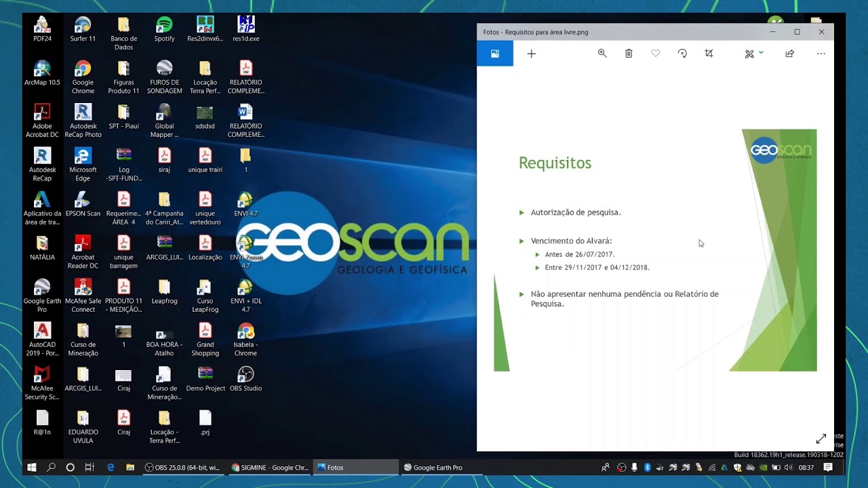
Task: Switch to SIGMINE - Google Chrome taskbar window
Action: click(269, 468)
